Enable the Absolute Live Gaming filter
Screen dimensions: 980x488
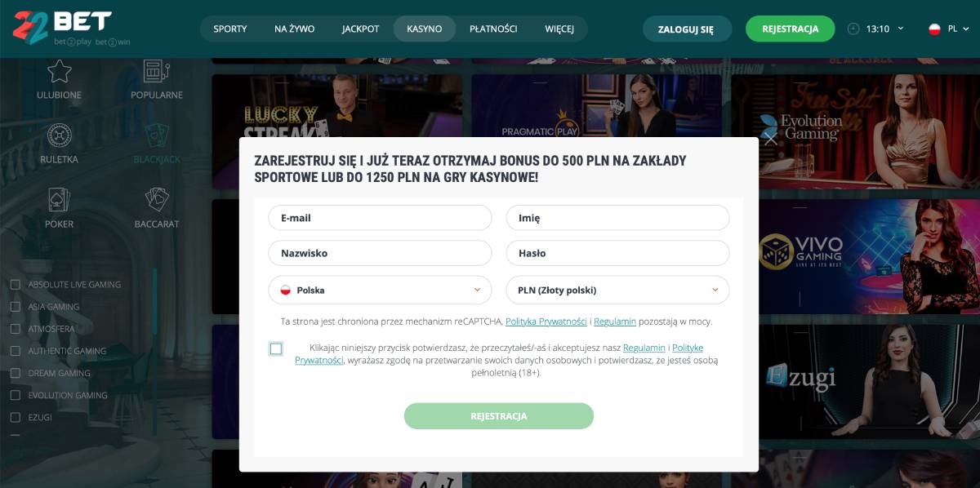pyautogui.click(x=15, y=284)
